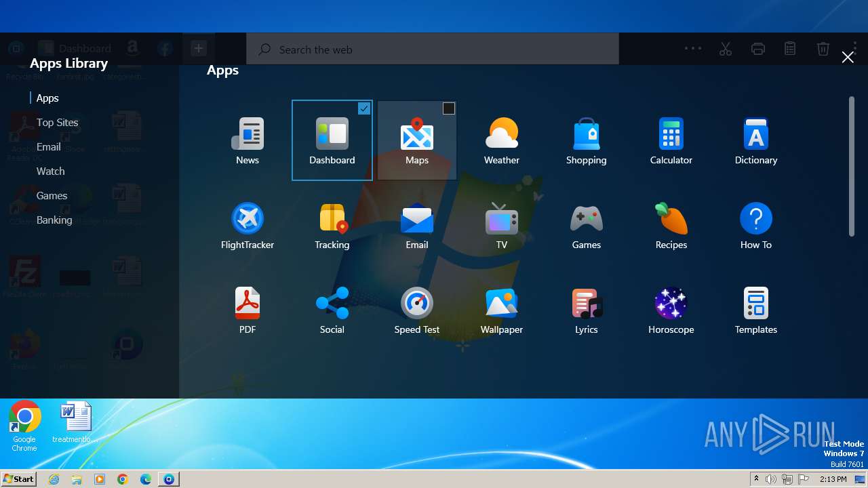
Task: Open the FlightTracker app
Action: point(248,226)
